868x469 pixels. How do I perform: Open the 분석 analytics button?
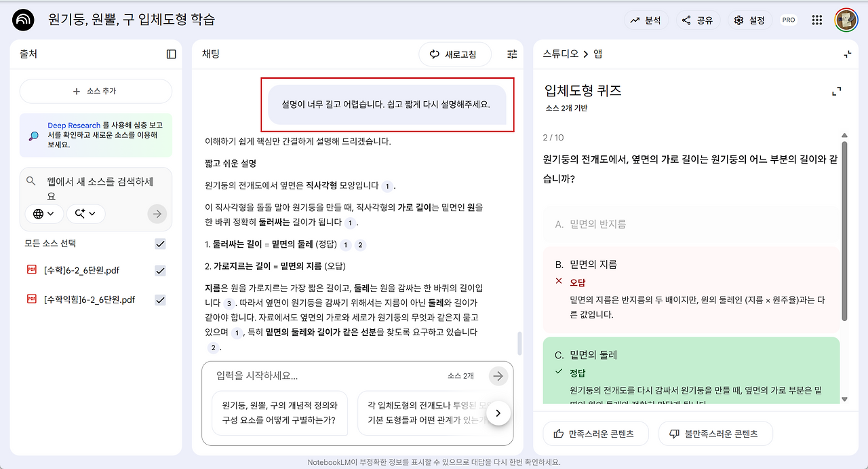coord(646,20)
